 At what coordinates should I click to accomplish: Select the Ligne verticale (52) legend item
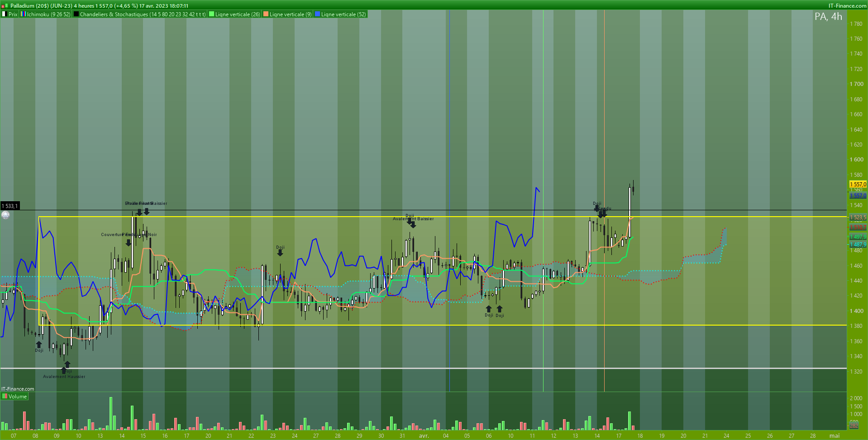pyautogui.click(x=341, y=14)
